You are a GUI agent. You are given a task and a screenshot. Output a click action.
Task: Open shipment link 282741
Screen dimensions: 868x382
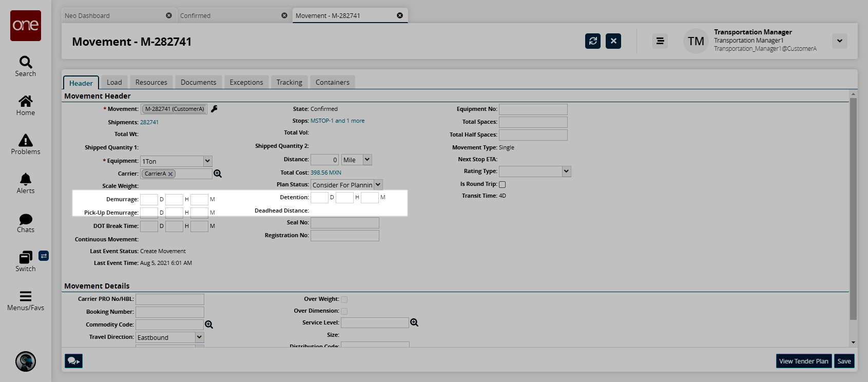pos(149,122)
